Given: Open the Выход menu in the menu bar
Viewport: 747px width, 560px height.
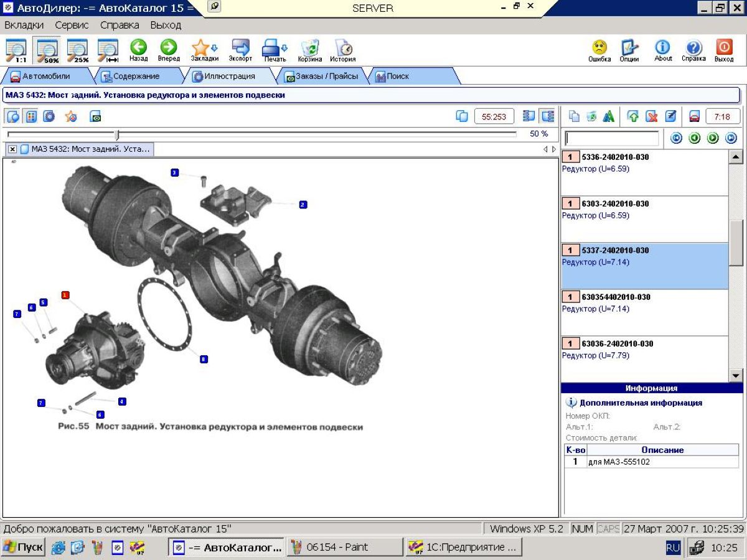Looking at the screenshot, I should pyautogui.click(x=166, y=26).
